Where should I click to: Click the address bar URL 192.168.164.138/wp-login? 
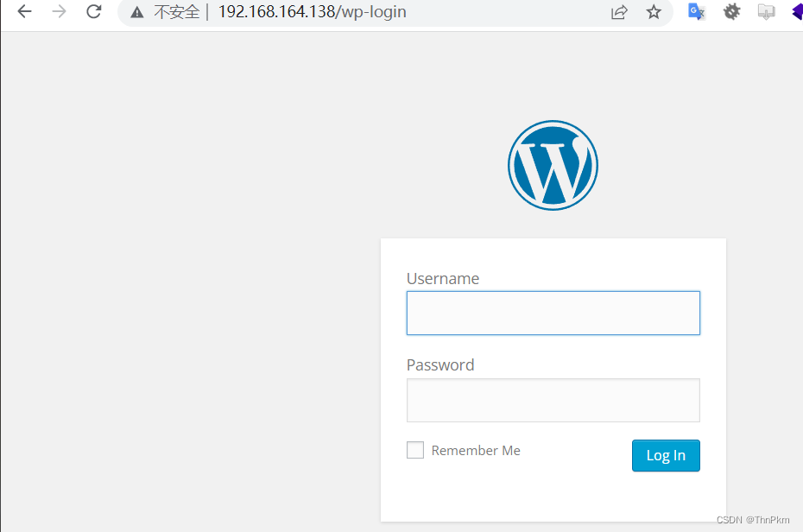(313, 12)
